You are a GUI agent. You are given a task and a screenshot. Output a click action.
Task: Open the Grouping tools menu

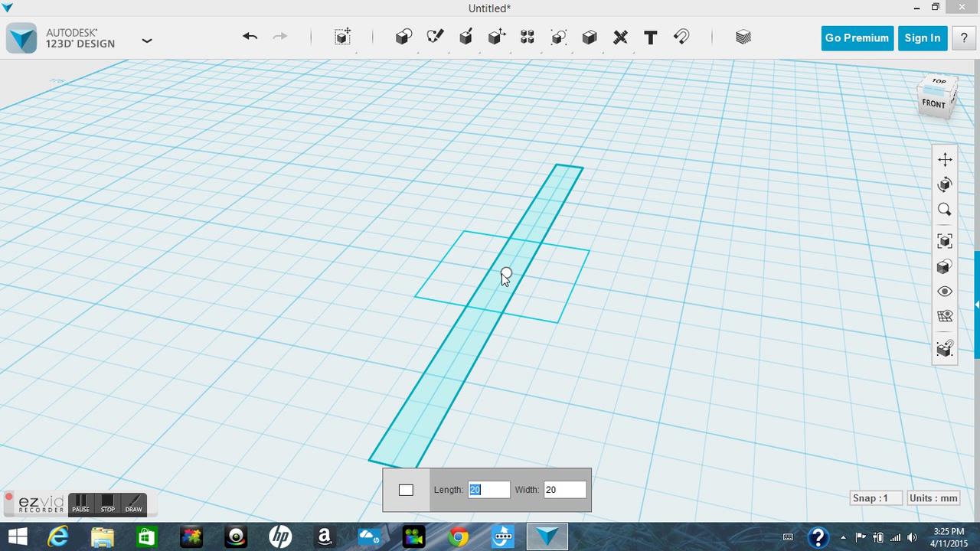tap(559, 37)
